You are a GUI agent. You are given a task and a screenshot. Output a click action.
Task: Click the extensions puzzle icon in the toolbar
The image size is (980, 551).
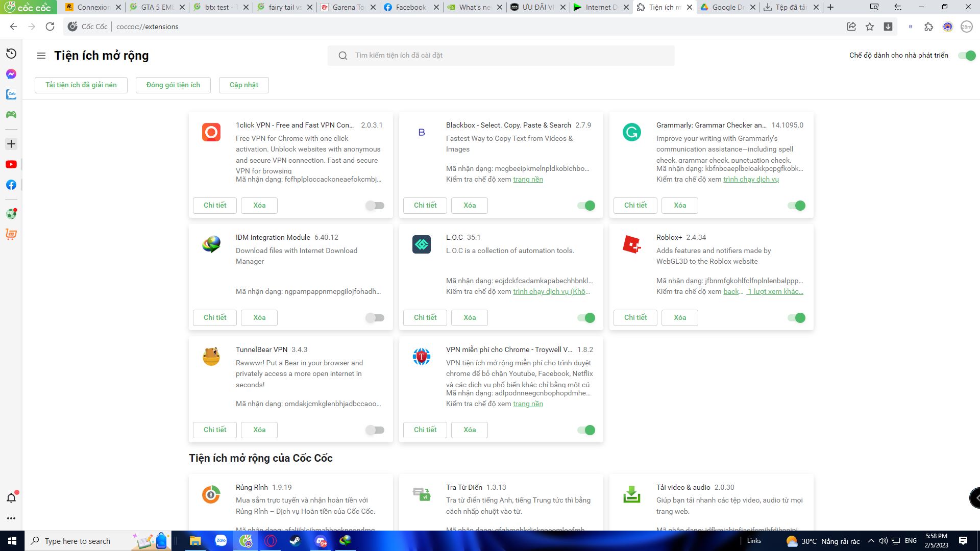click(x=928, y=27)
